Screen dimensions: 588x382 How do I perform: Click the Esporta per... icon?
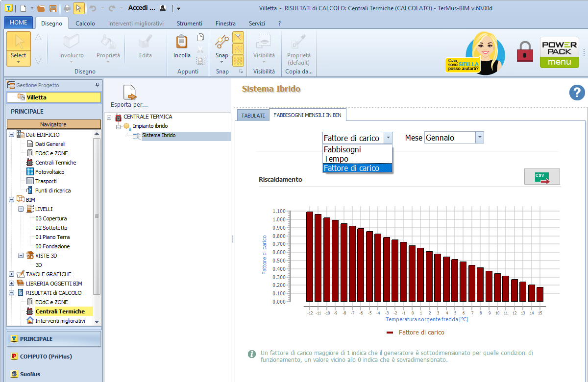point(129,92)
